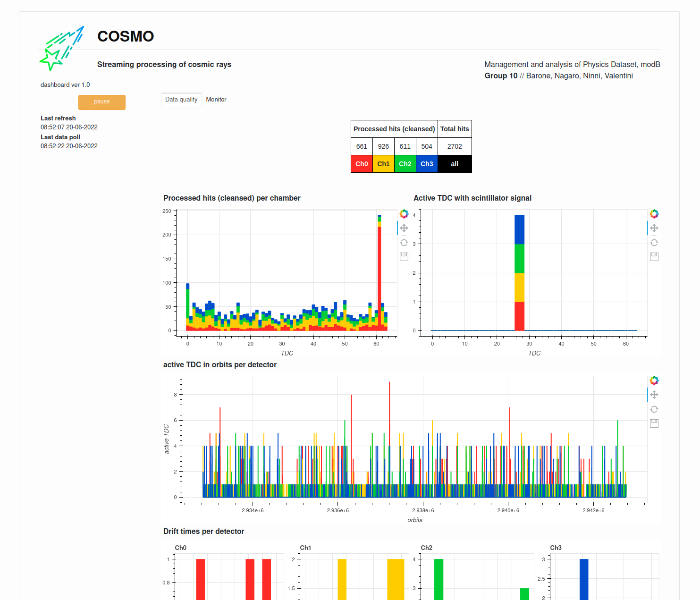Click the COSMO title heading
700x600 pixels.
[x=126, y=36]
